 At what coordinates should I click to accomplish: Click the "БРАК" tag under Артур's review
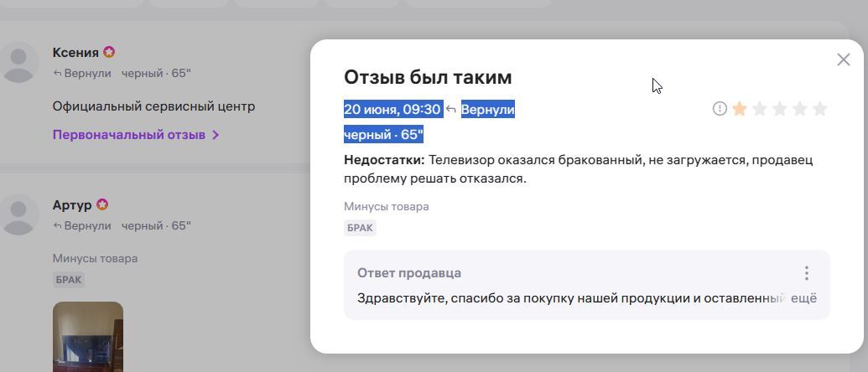[69, 280]
